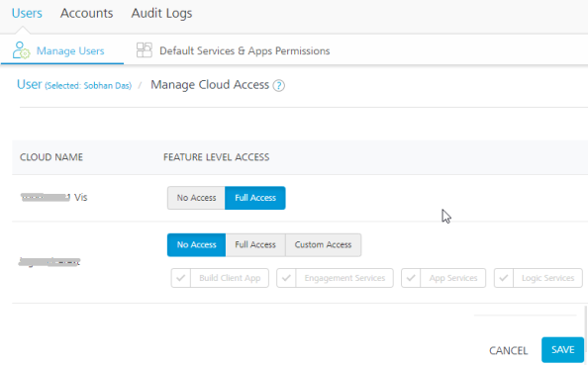This screenshot has width=588, height=365.
Task: Select Full Access for the Vis cloud
Action: (x=255, y=198)
